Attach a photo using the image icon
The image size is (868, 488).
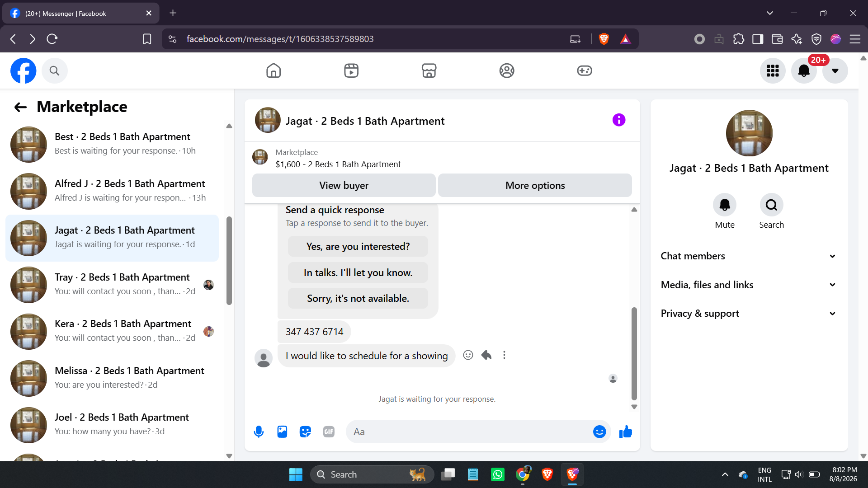coord(282,432)
